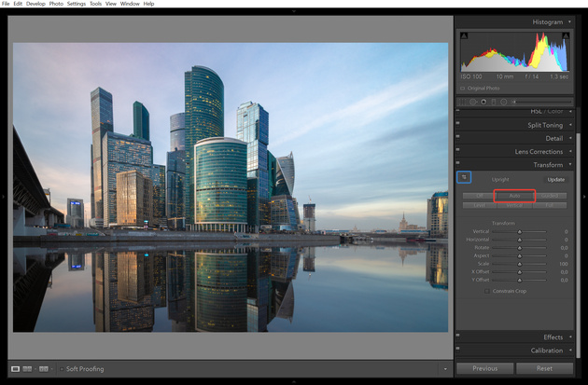The image size is (588, 385).
Task: Apply Level upright correction
Action: (480, 205)
